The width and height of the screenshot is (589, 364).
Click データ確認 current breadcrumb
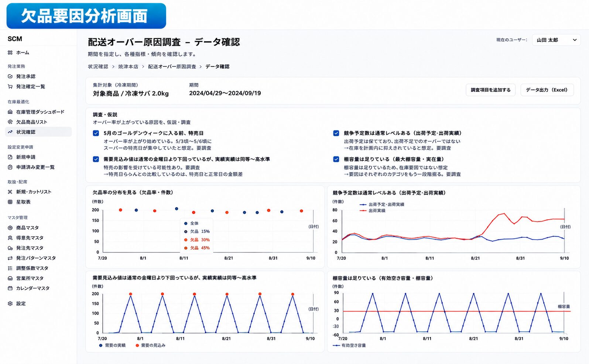point(217,66)
